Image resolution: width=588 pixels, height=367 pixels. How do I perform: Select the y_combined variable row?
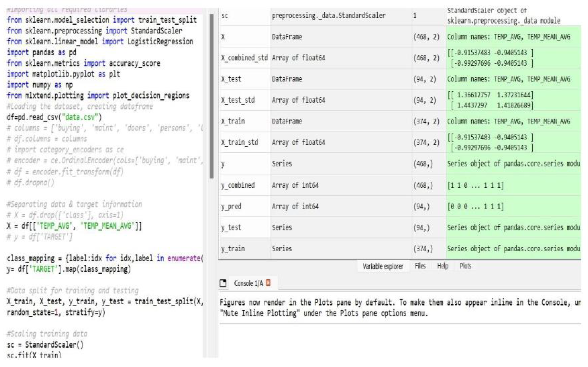(238, 185)
